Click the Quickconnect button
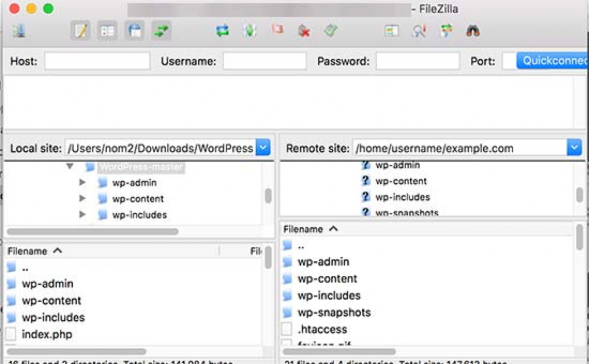Image resolution: width=589 pixels, height=364 pixels. pos(553,60)
